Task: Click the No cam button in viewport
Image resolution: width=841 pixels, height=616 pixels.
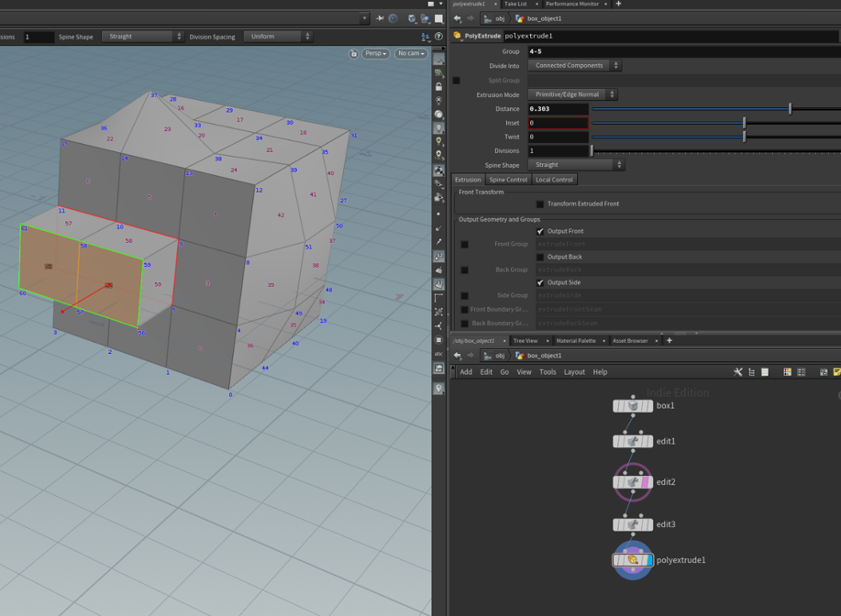Action: 411,54
